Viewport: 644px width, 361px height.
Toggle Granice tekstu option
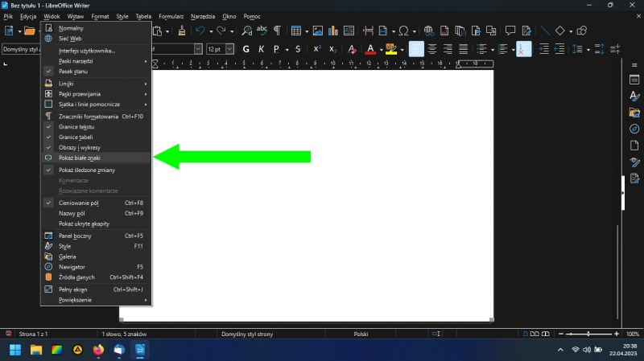(x=96, y=127)
